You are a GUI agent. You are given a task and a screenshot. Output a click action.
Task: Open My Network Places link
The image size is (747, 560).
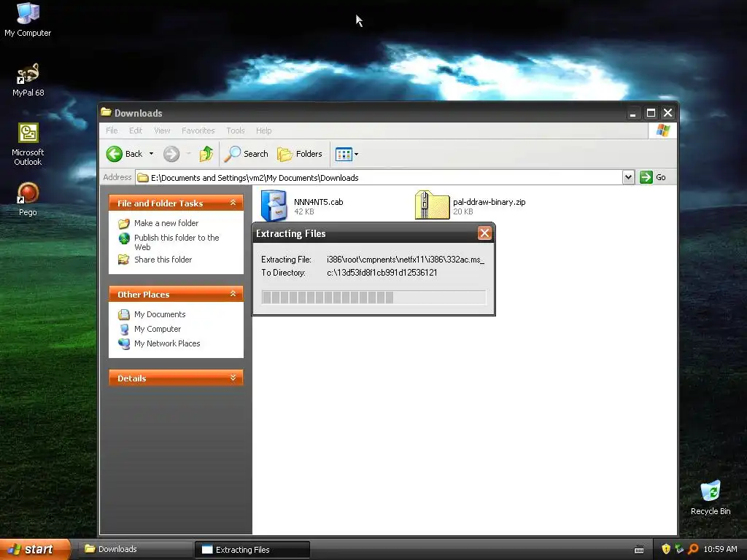click(x=167, y=343)
